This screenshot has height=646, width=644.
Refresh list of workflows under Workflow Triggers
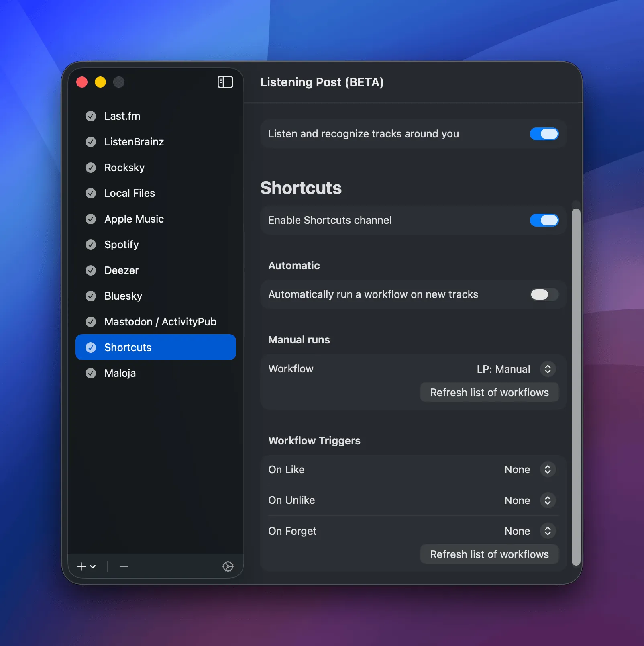pyautogui.click(x=489, y=554)
